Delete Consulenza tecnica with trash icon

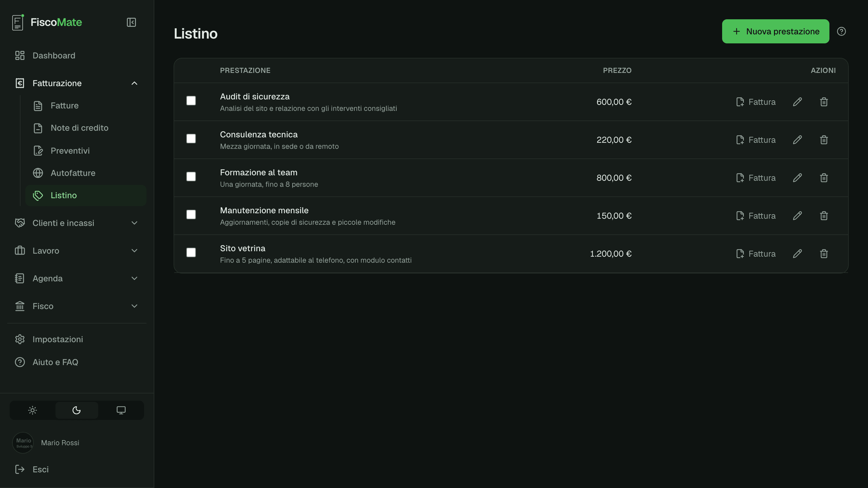point(823,140)
